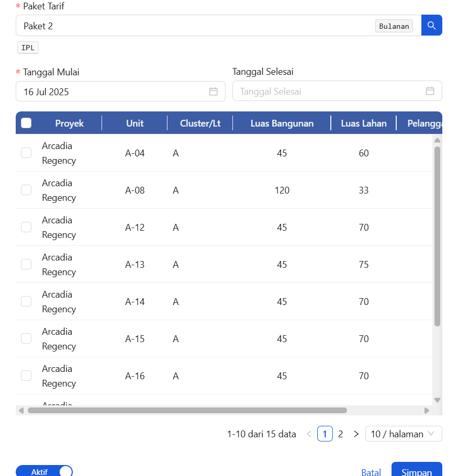
Task: Click the left arrow of the horizontal scrollbar
Action: pos(20,410)
